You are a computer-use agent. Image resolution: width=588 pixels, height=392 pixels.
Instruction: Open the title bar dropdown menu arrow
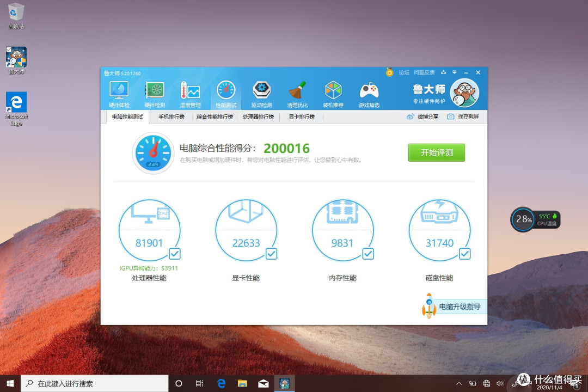(x=455, y=72)
